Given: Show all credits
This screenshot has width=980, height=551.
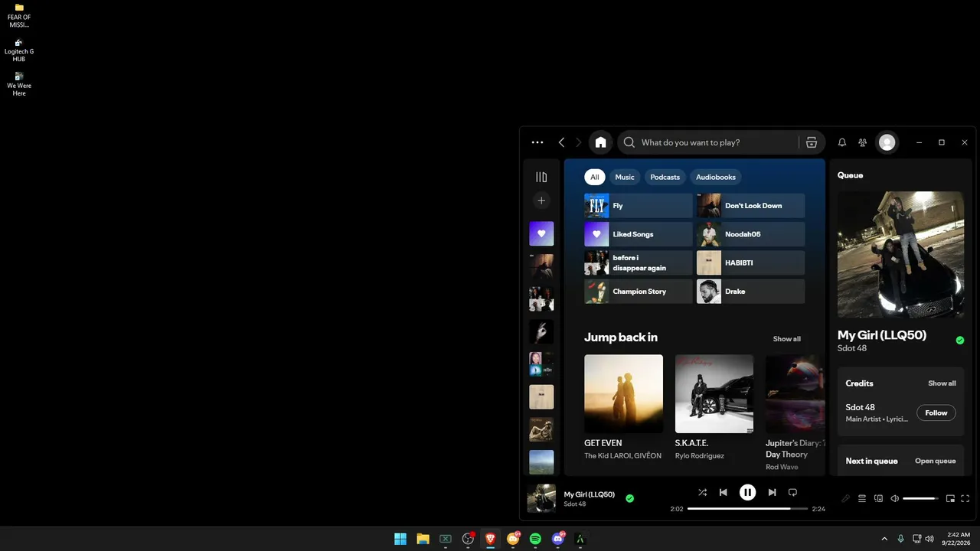Looking at the screenshot, I should (x=942, y=383).
